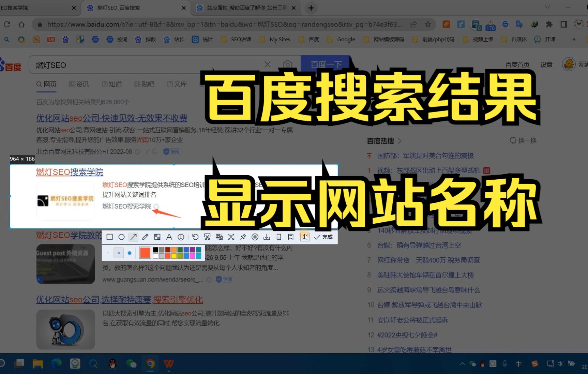Open the Google bookmark folder
This screenshot has width=588, height=374.
coord(341,40)
